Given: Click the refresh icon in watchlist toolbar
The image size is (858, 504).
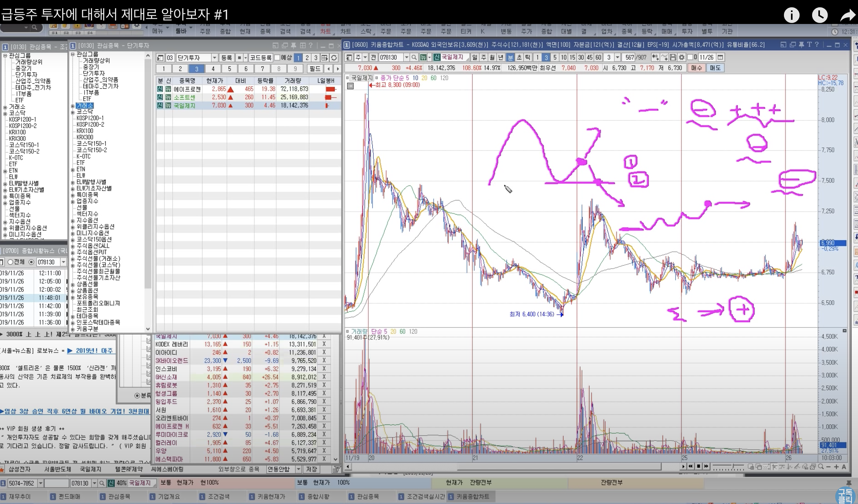Looking at the screenshot, I should [x=334, y=58].
